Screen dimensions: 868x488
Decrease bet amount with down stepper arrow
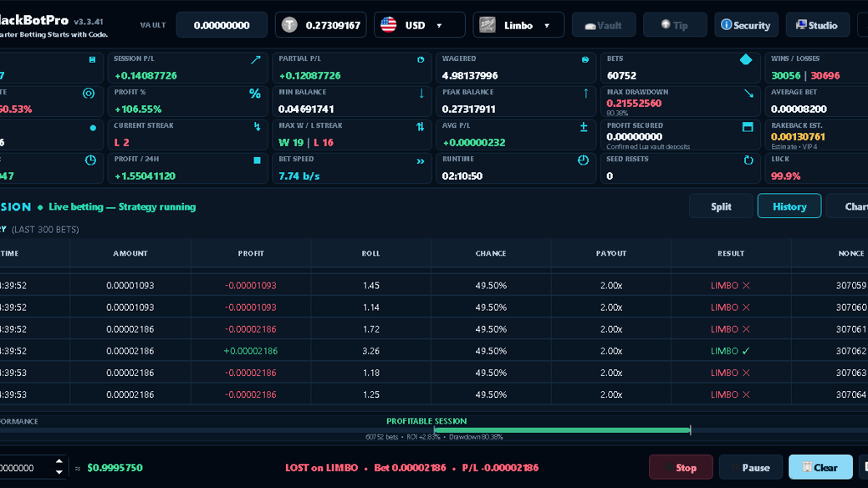pyautogui.click(x=59, y=472)
